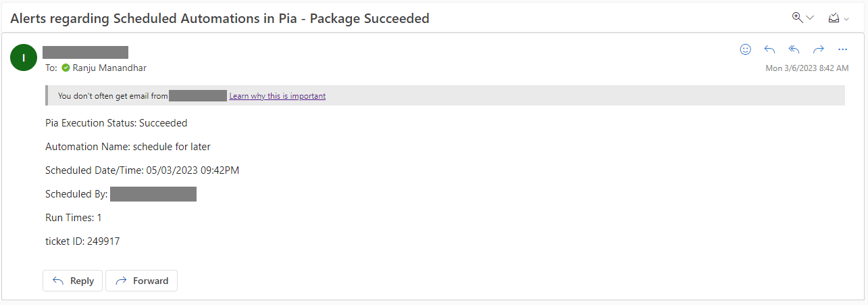The width and height of the screenshot is (868, 305).
Task: Click the zoom magnifier icon
Action: click(798, 18)
